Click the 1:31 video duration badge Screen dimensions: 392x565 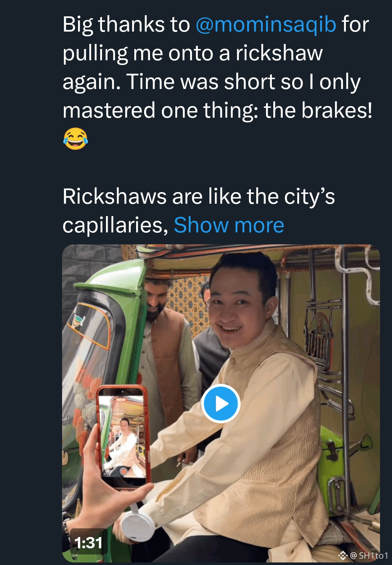[x=89, y=543]
